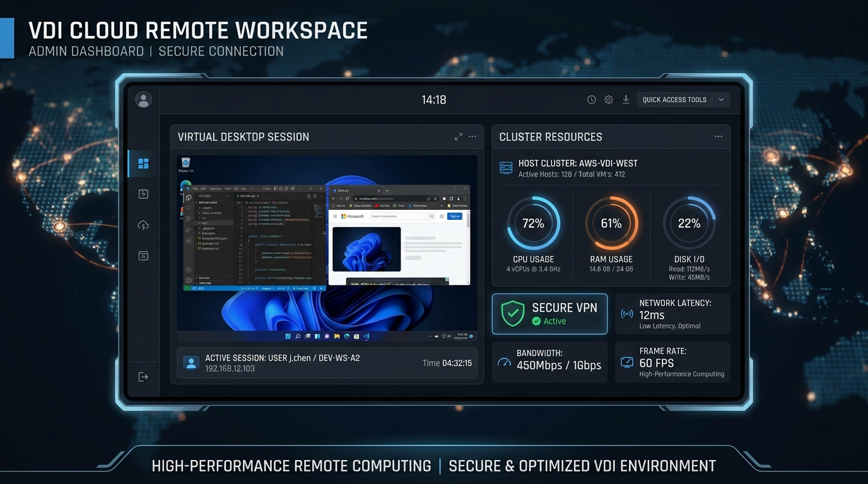Open settings gear in top bar
868x484 pixels.
609,100
